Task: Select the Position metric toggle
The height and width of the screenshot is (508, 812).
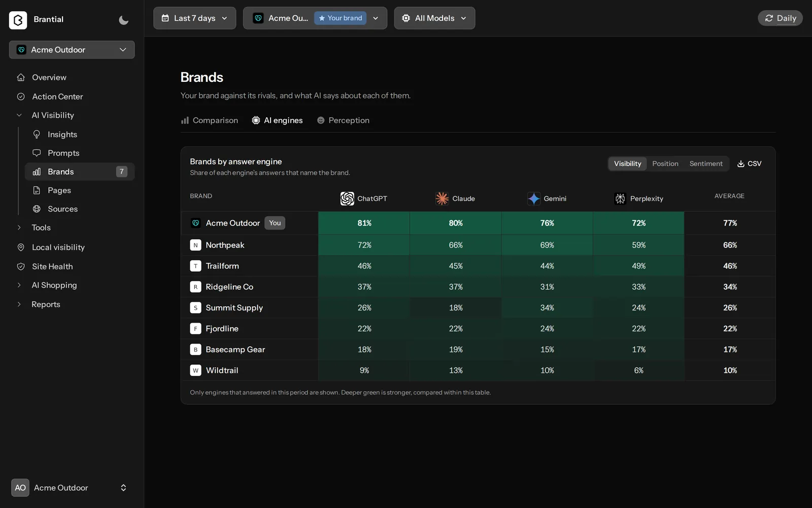Action: tap(665, 164)
